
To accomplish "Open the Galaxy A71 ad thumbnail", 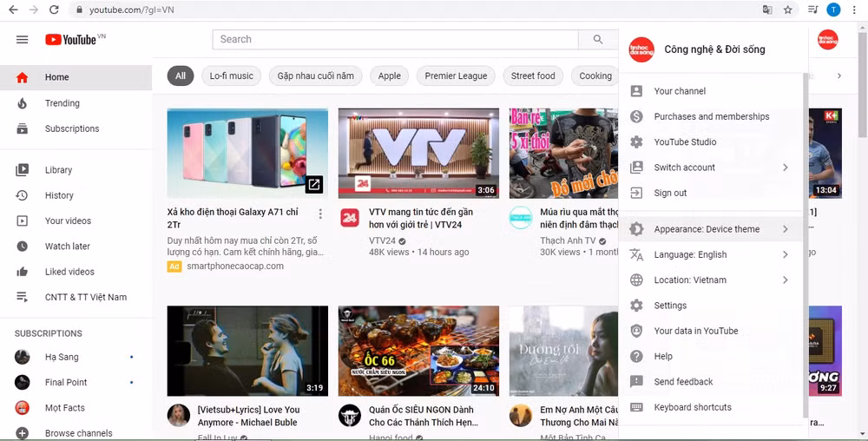I will click(247, 154).
